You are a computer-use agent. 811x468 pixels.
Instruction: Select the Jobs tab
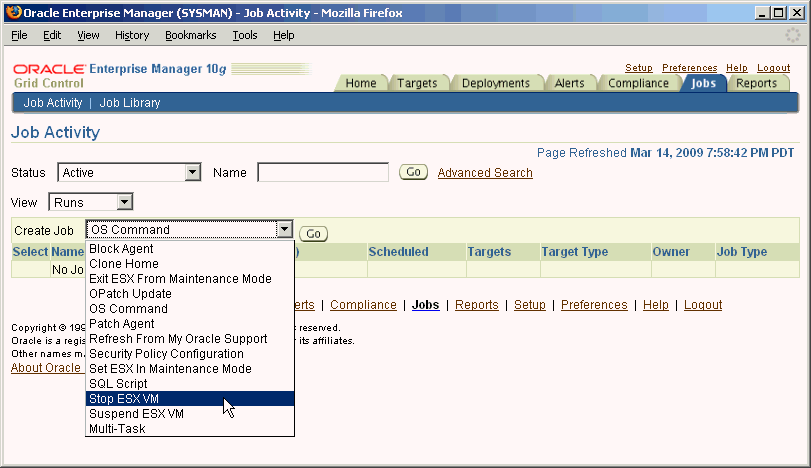[x=703, y=83]
